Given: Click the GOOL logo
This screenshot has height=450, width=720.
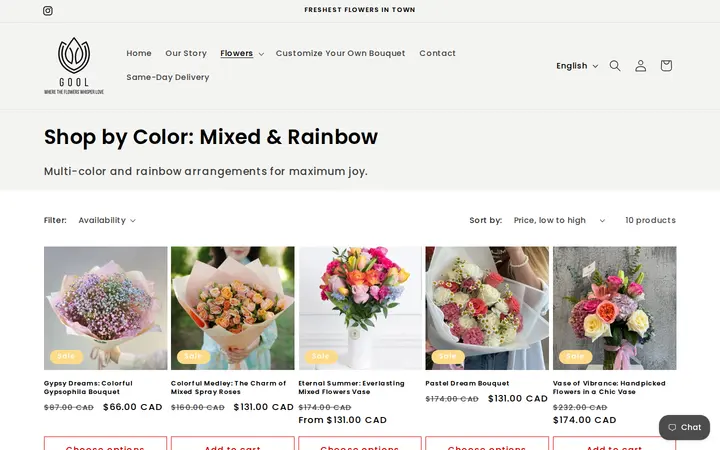Looking at the screenshot, I should tap(74, 66).
